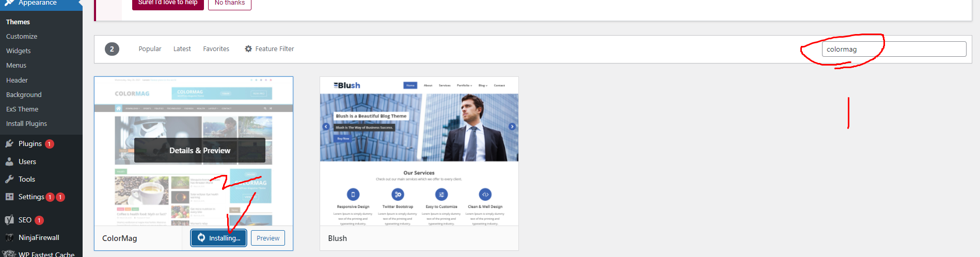
Task: Open the Blush theme screenshot
Action: (419, 151)
